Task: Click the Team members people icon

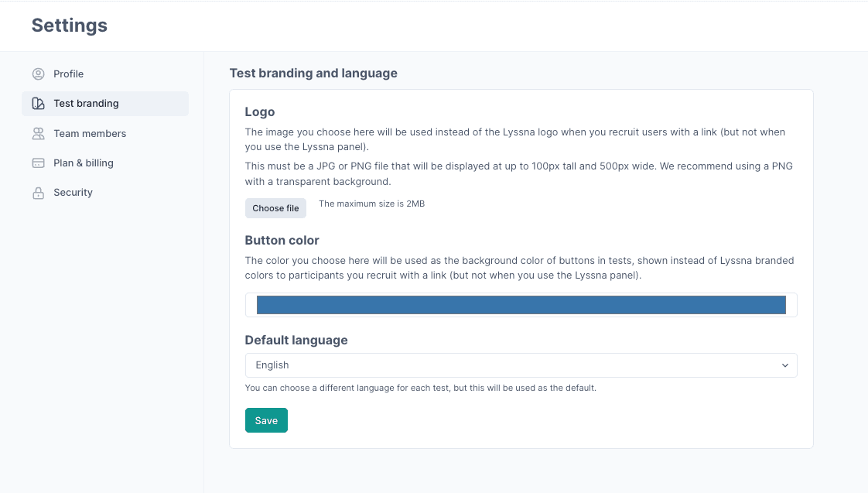Action: coord(38,134)
